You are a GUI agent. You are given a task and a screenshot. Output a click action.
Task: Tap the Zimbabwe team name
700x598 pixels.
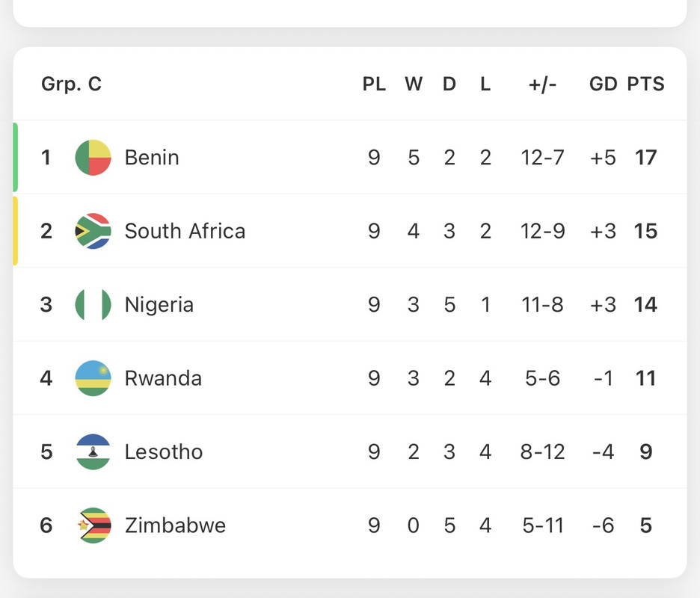point(175,525)
